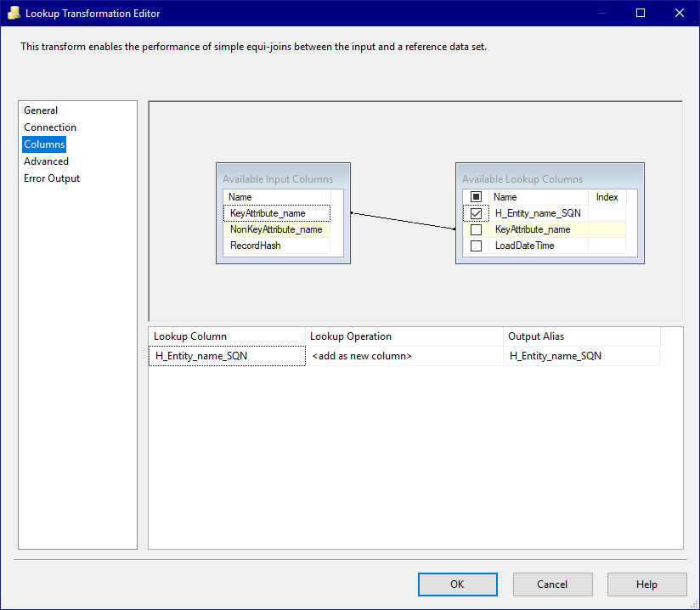Viewport: 700px width, 610px height.
Task: Switch to the Connection page
Action: click(50, 127)
